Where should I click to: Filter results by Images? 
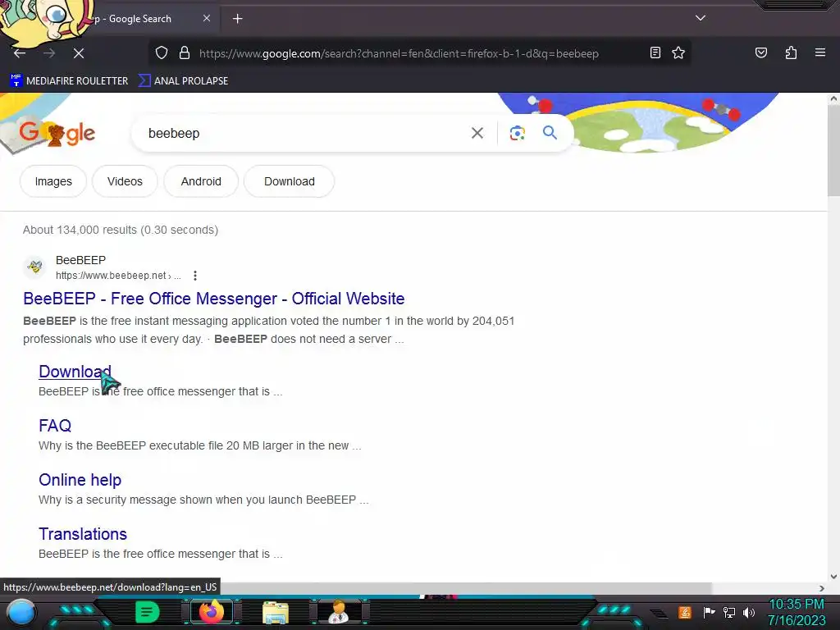(x=53, y=181)
